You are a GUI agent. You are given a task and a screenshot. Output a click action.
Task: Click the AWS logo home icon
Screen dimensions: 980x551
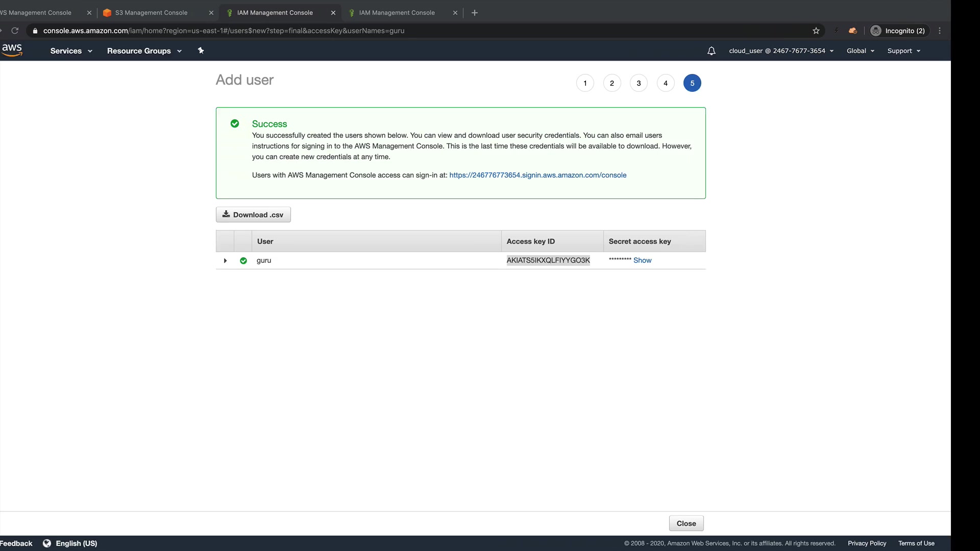pyautogui.click(x=12, y=50)
